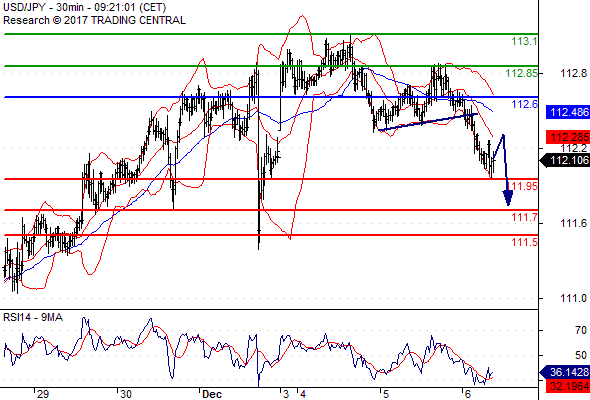Select the green 113.1 resistance label
The width and height of the screenshot is (590, 400).
pyautogui.click(x=525, y=41)
